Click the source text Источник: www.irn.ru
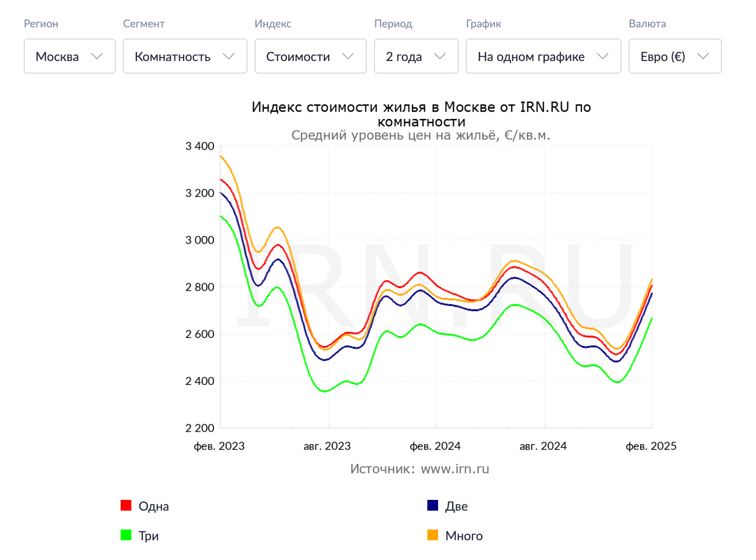 [420, 469]
